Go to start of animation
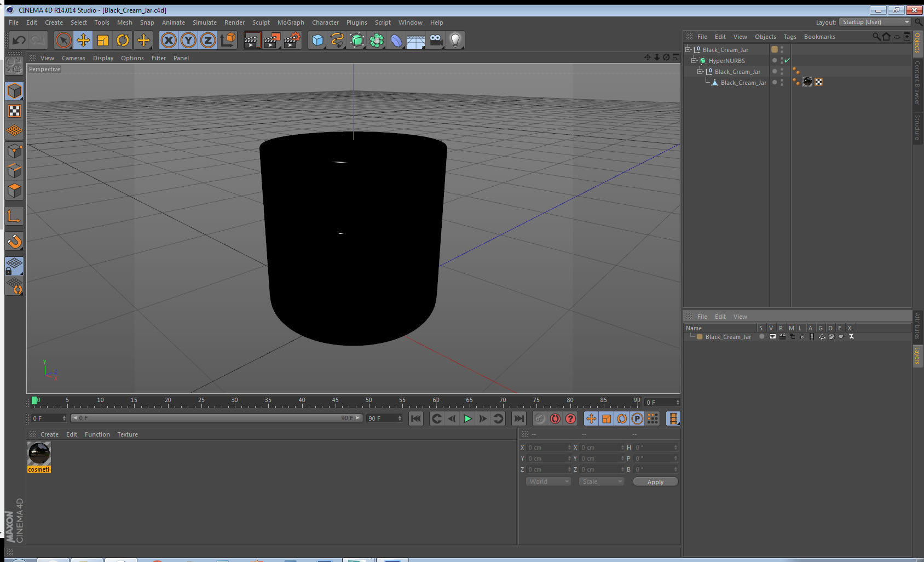 coord(416,418)
